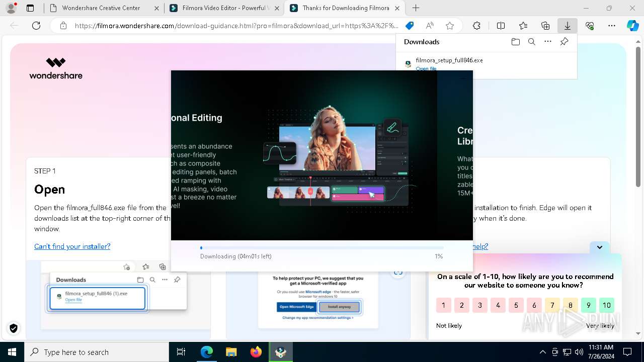View site information lock icon
This screenshot has width=644, height=362.
[63, 26]
